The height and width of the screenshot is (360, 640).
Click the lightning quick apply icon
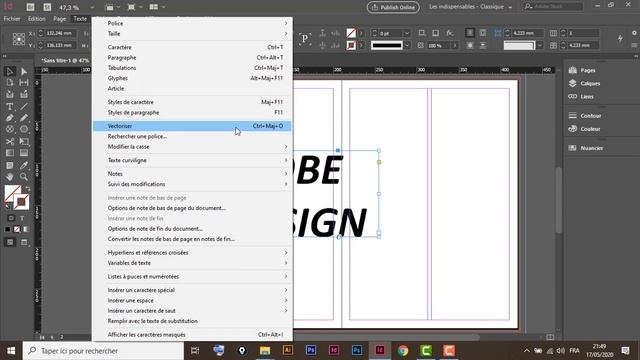tap(620, 38)
